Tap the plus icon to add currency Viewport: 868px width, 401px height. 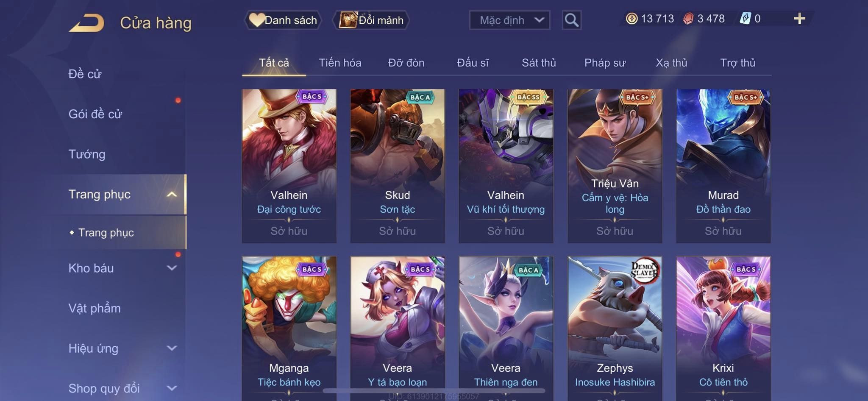(799, 19)
